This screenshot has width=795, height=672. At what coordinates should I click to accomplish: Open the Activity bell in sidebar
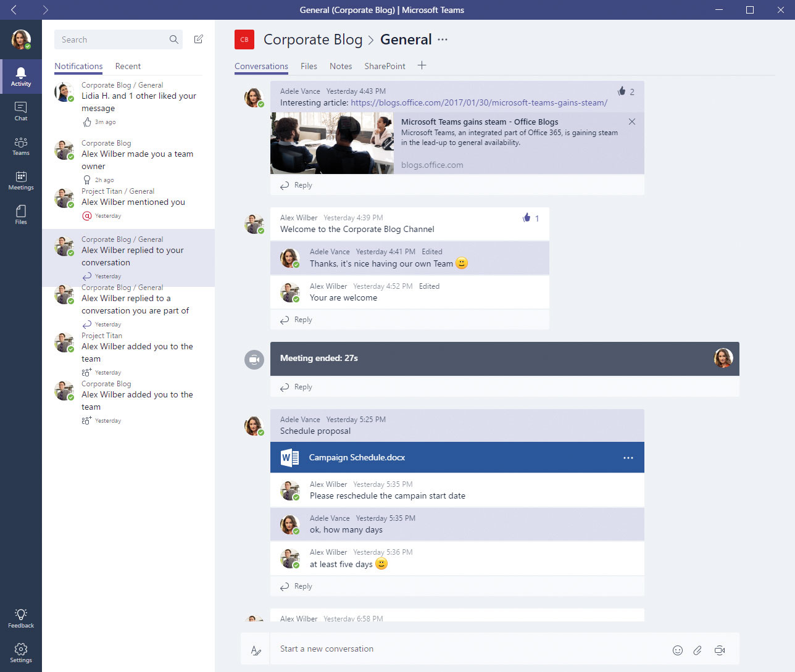pyautogui.click(x=21, y=77)
